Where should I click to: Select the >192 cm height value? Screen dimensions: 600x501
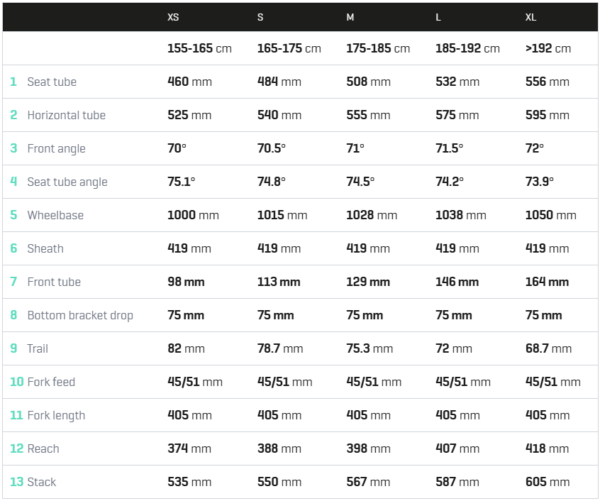(x=548, y=49)
